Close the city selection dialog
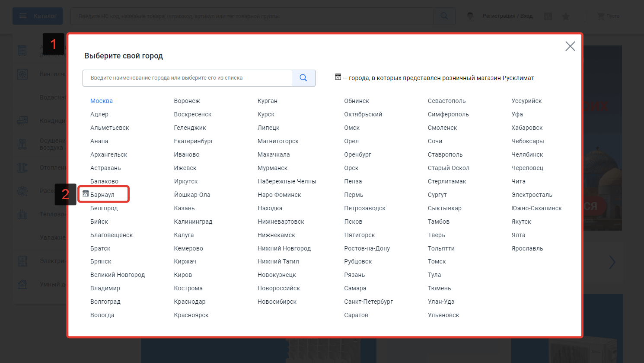644x363 pixels. (x=570, y=46)
